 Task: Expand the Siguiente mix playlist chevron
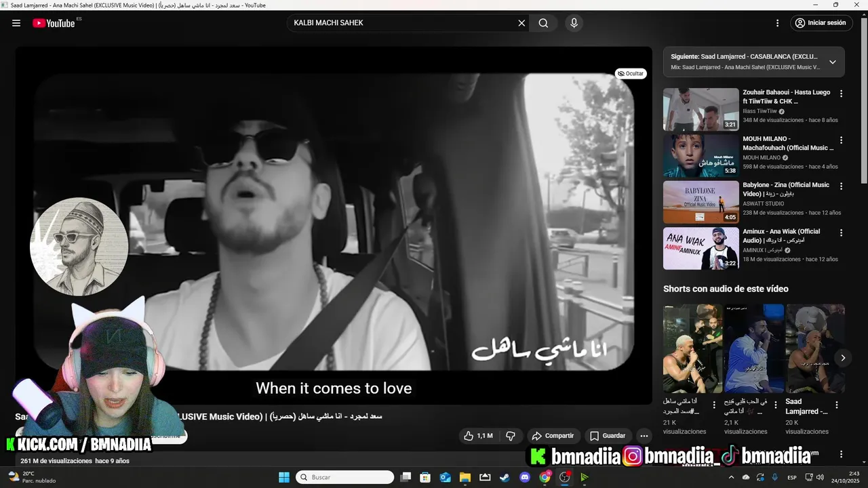833,62
